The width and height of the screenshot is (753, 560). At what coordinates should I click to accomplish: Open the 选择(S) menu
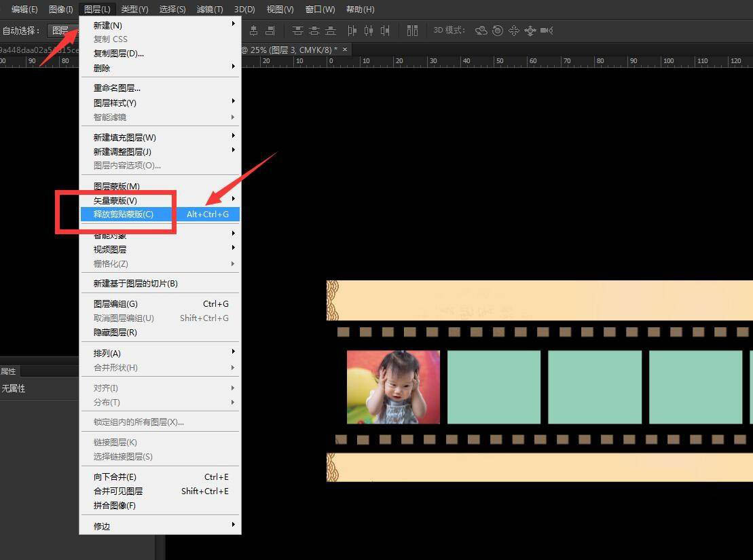coord(172,9)
